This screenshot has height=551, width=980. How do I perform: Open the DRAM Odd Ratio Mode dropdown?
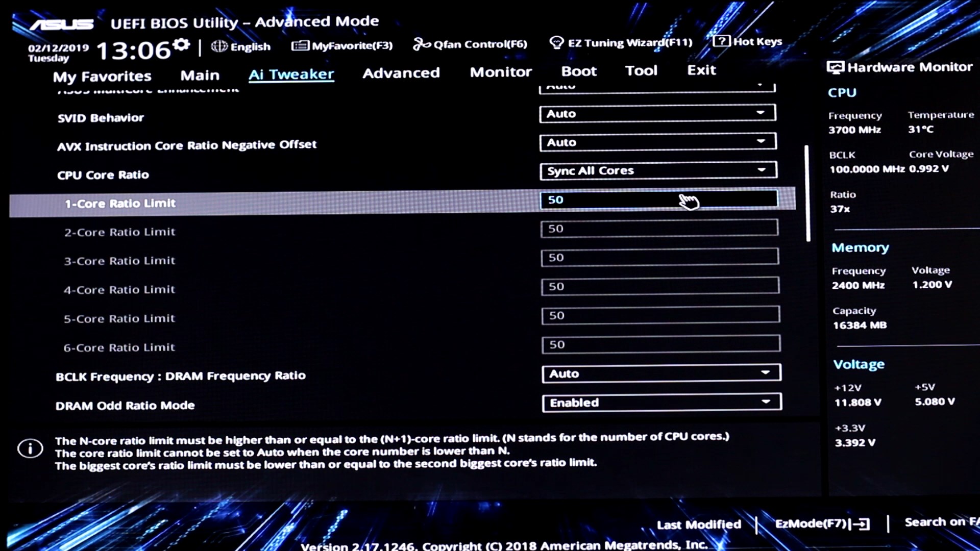click(661, 402)
